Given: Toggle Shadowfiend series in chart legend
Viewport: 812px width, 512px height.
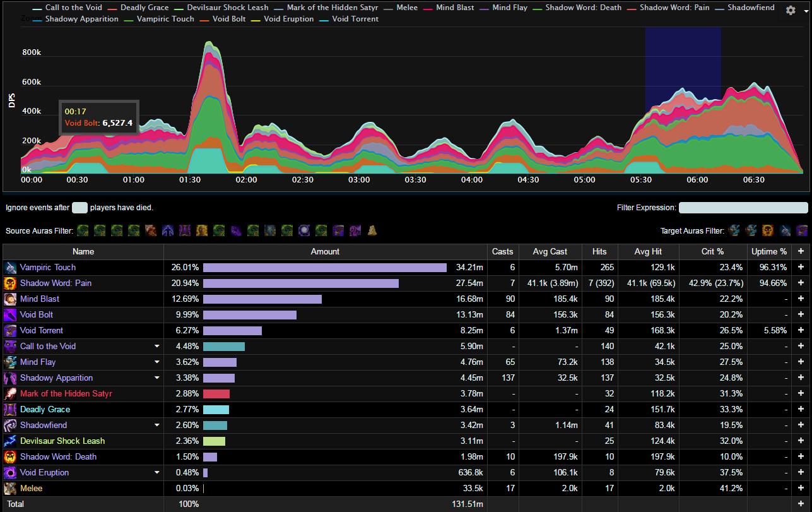Looking at the screenshot, I should 750,8.
